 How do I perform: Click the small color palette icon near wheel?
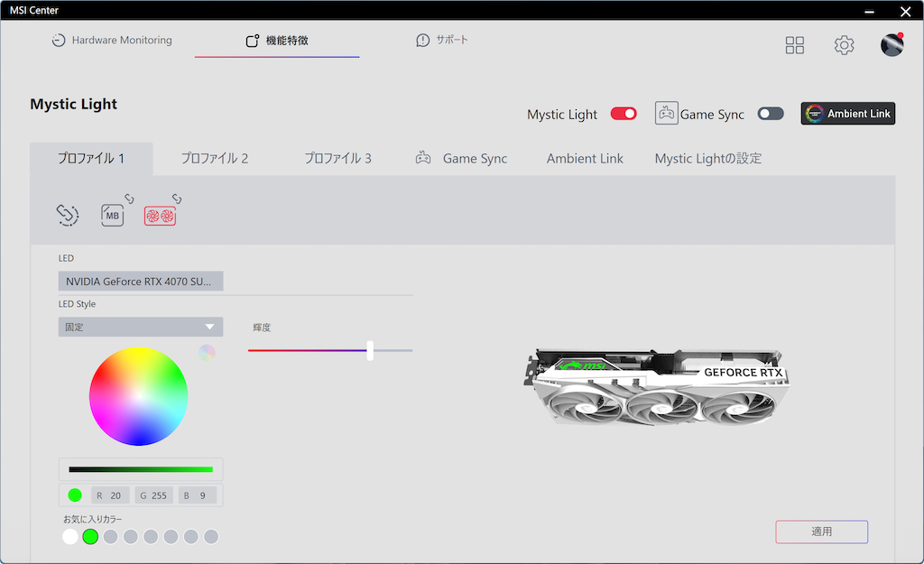[207, 353]
